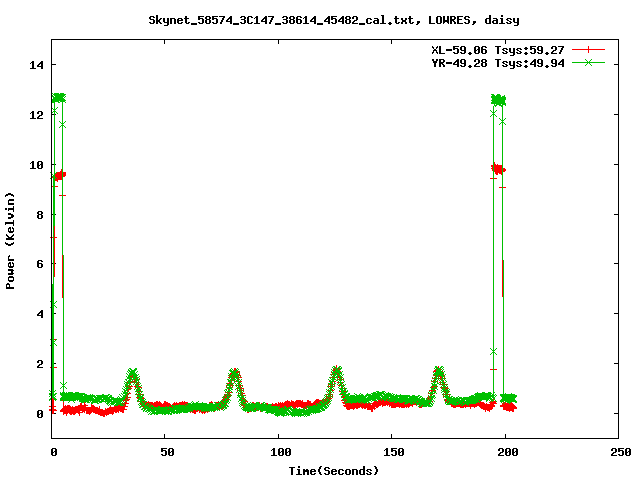This screenshot has width=640, height=480.
Task: Click the Time(Seconds) x-axis label
Action: coord(334,471)
